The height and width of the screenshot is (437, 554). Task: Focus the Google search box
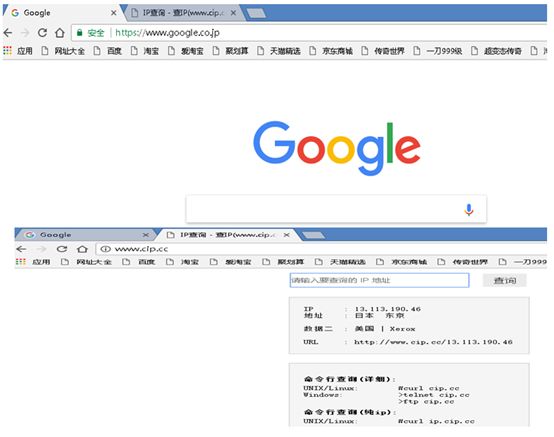point(336,209)
